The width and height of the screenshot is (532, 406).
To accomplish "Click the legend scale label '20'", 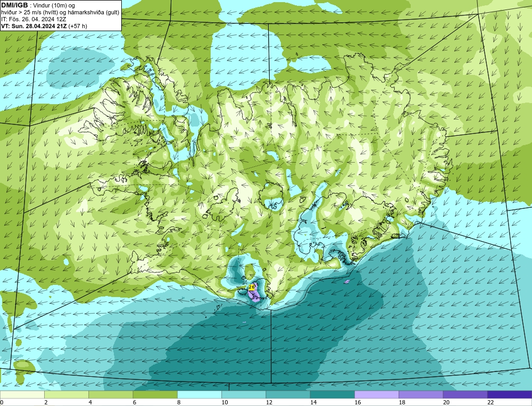I will point(446,402).
